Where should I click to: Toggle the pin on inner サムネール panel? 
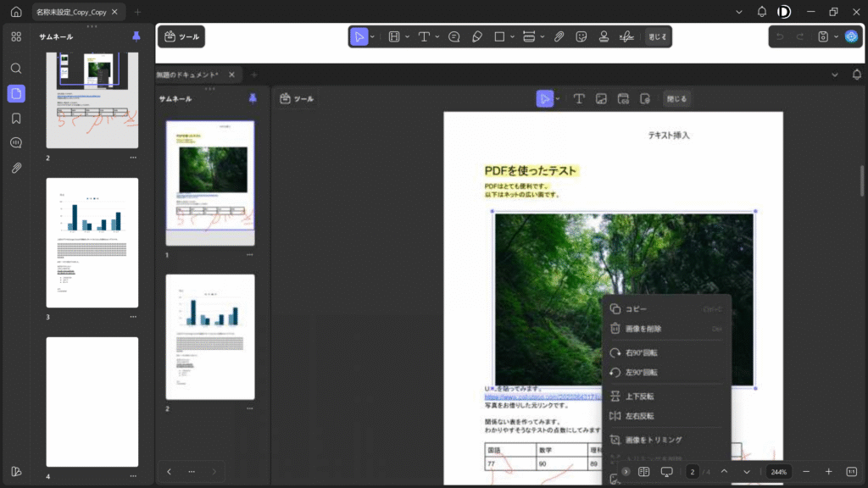click(252, 98)
